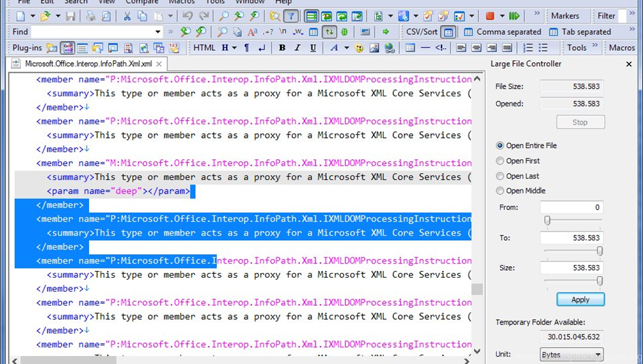Select Open Middle radio button
The image size is (643, 364).
click(x=500, y=191)
